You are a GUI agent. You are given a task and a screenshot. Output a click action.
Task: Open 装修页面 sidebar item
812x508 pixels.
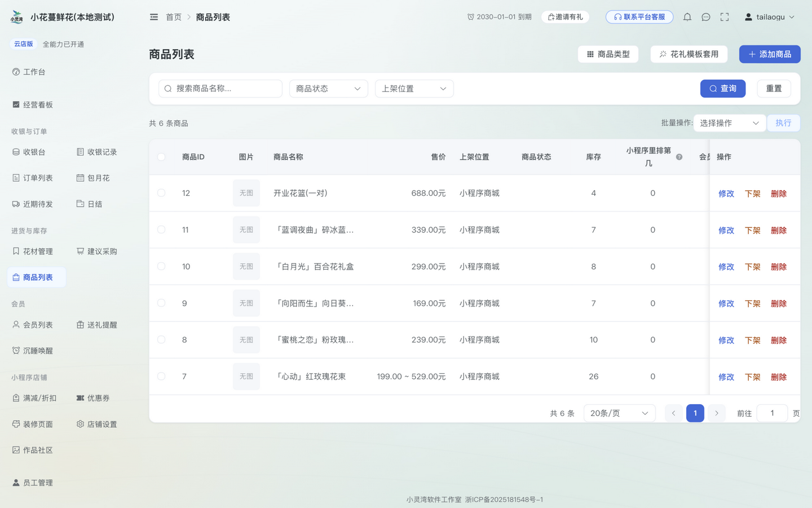pos(33,424)
